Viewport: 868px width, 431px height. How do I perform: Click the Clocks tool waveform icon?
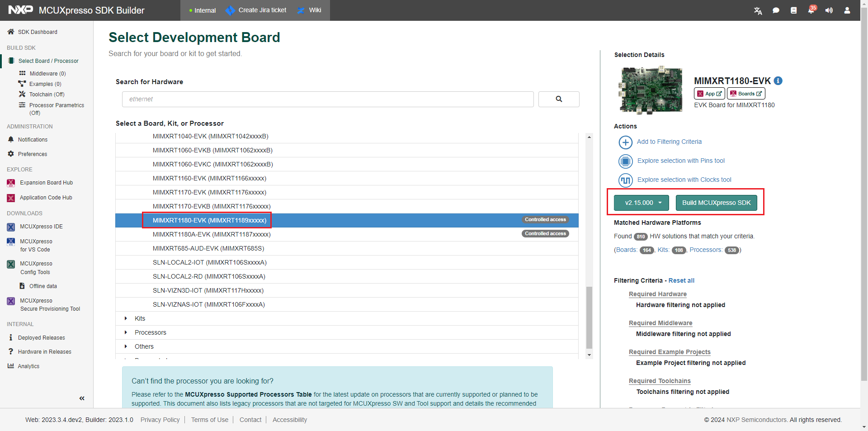pyautogui.click(x=625, y=180)
